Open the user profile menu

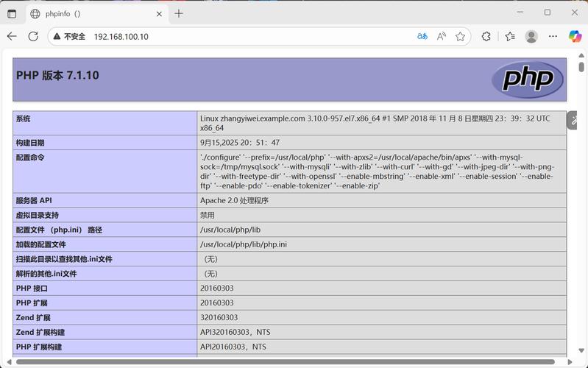pyautogui.click(x=531, y=36)
